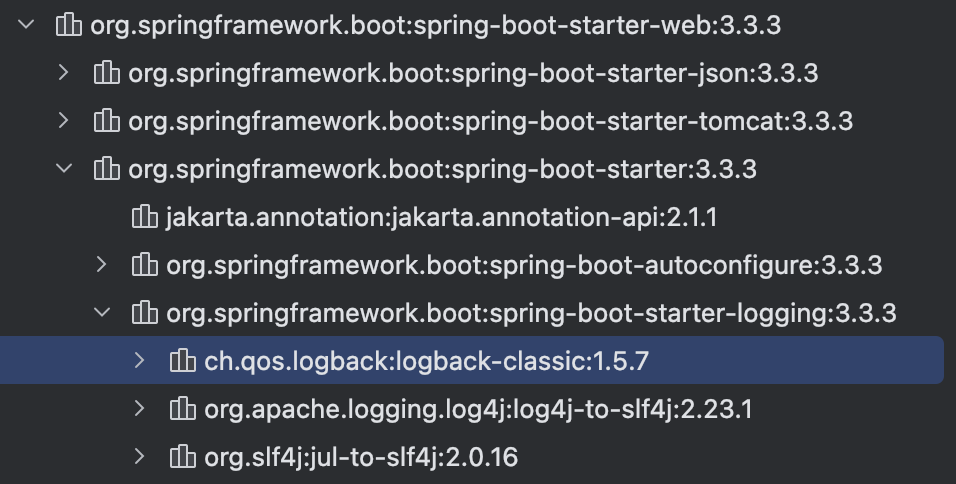Click library icon of log4j-to-slf4j:2.23.1
956x484 pixels.
pos(182,408)
